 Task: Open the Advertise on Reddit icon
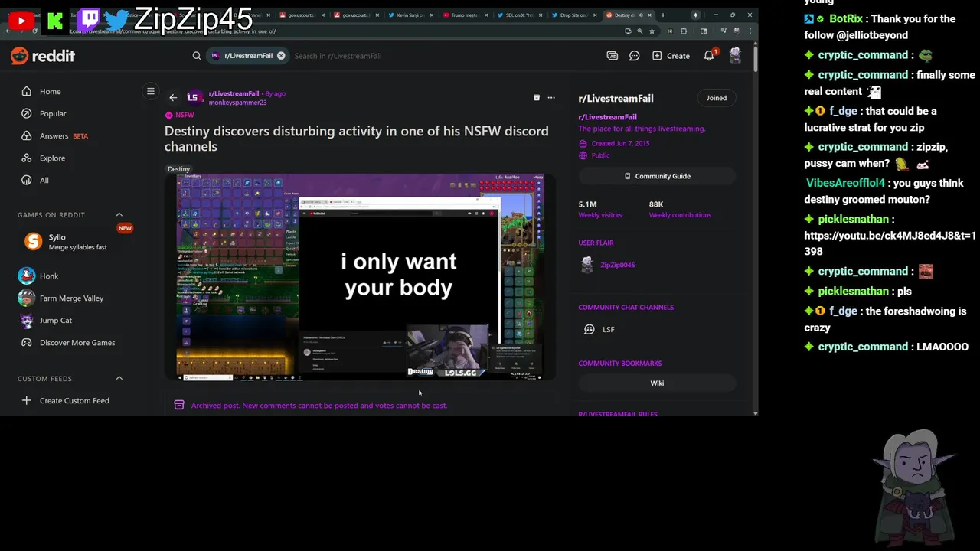pos(612,56)
